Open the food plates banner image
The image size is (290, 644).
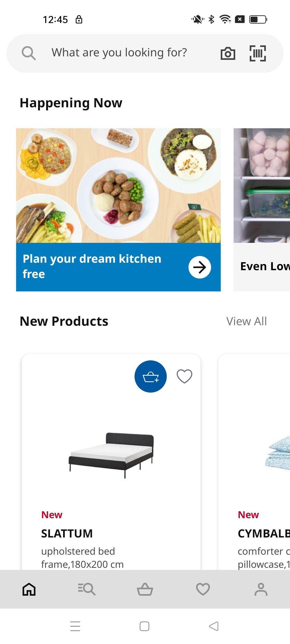[118, 185]
